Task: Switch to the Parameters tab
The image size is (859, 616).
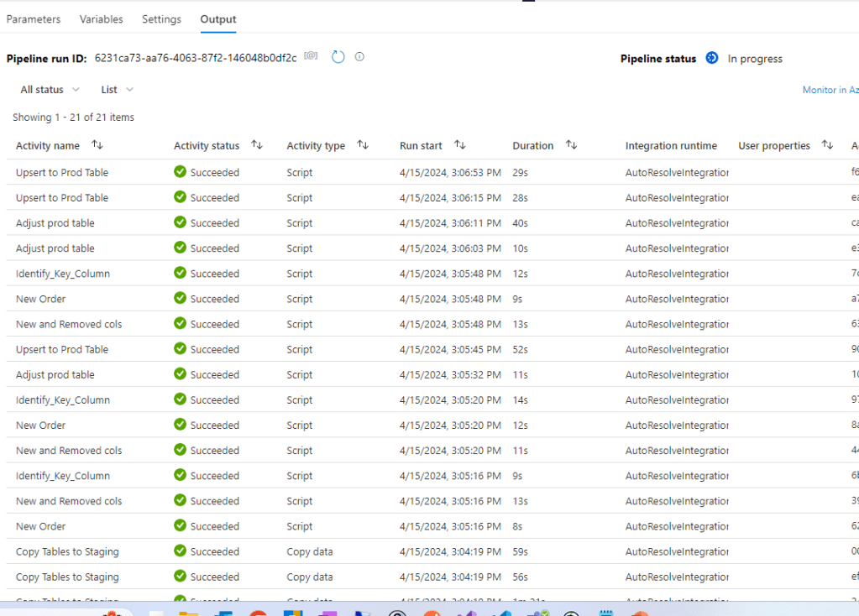Action: [x=34, y=19]
